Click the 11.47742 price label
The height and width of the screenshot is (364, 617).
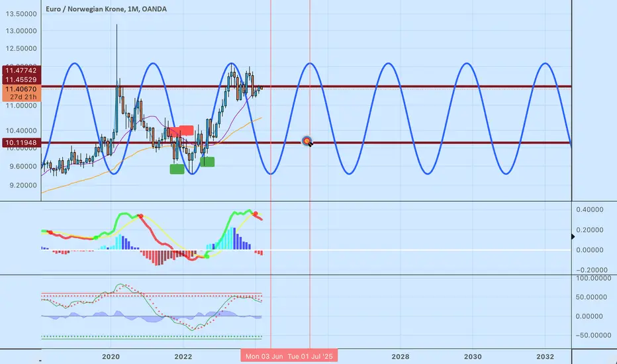[21, 70]
